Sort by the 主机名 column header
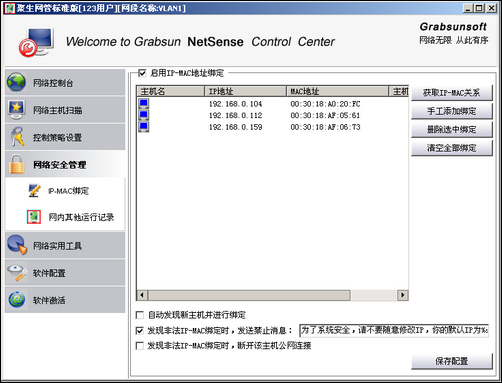 (171, 91)
